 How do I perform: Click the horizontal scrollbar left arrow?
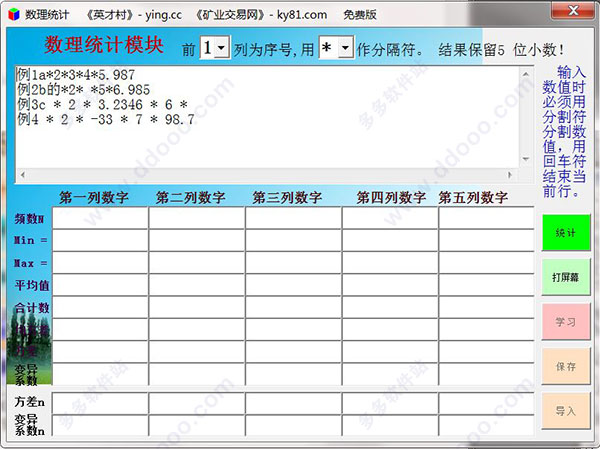[x=23, y=175]
